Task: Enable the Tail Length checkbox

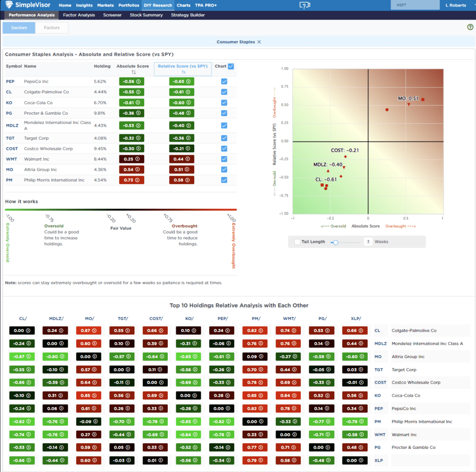Action: 297,241
